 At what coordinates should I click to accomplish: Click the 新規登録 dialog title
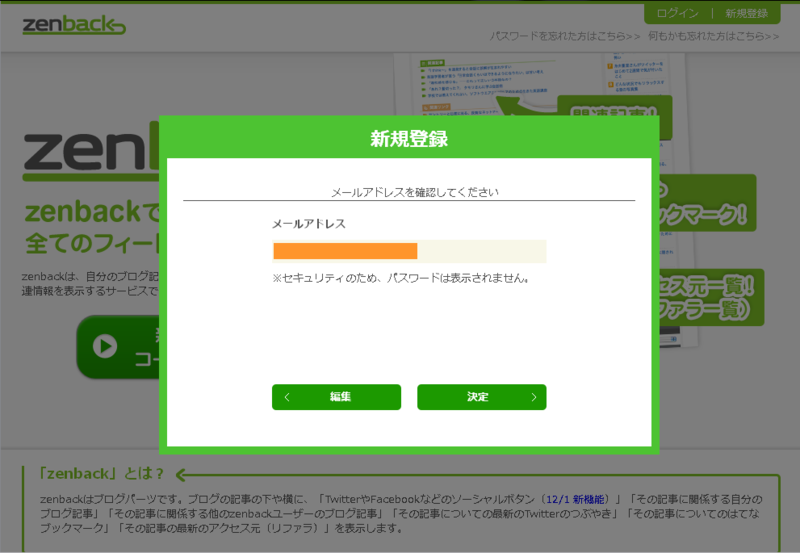(x=409, y=139)
